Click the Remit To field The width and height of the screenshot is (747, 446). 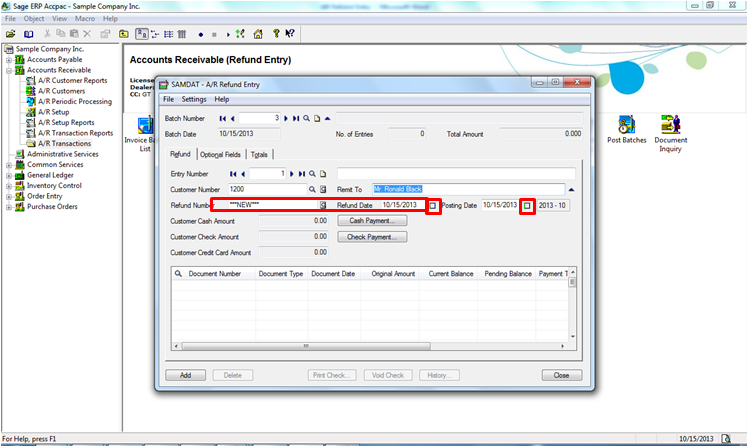[469, 189]
